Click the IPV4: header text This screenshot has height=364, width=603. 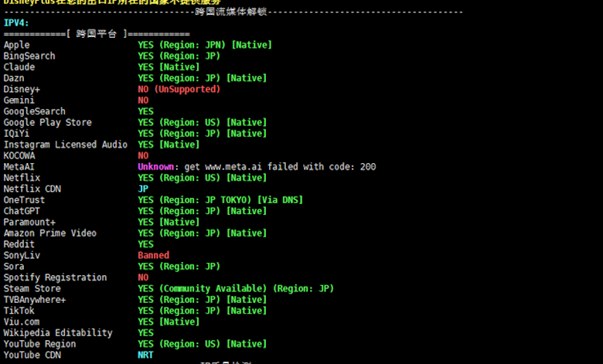coord(16,23)
